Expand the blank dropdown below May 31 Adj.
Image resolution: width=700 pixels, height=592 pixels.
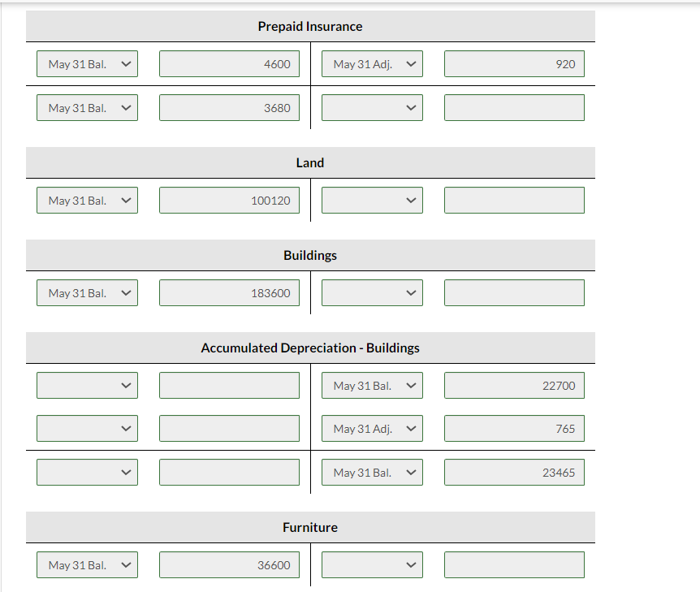coord(372,107)
